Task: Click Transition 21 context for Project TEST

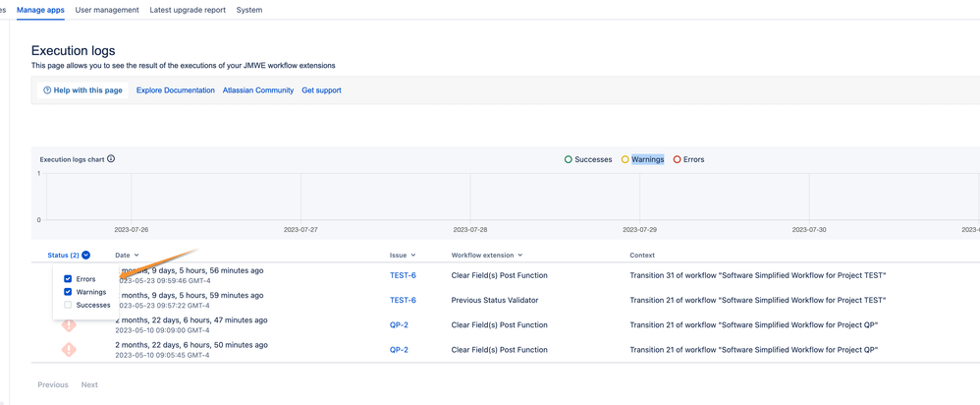Action: pos(757,300)
